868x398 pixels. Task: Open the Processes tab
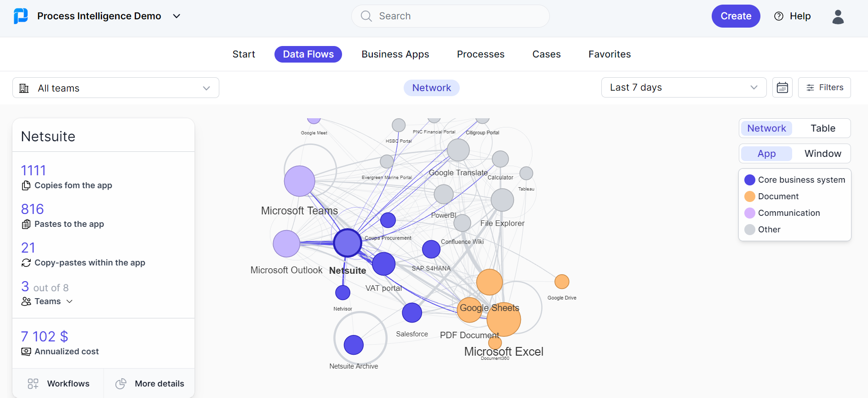tap(480, 54)
